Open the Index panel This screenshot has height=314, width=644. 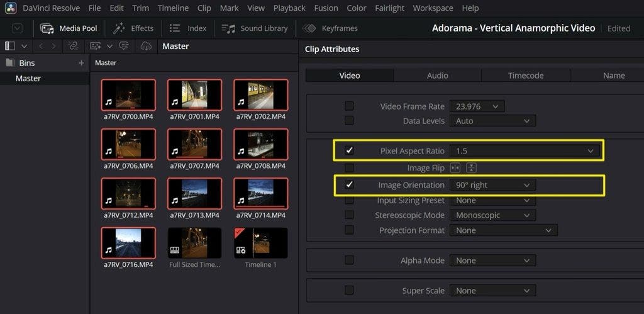pyautogui.click(x=189, y=28)
